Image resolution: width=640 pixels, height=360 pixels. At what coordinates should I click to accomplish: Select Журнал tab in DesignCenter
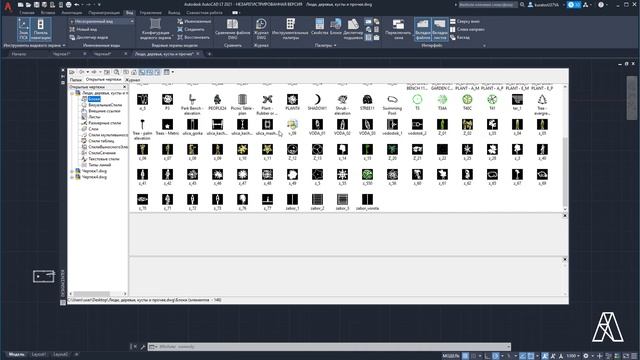[x=133, y=80]
